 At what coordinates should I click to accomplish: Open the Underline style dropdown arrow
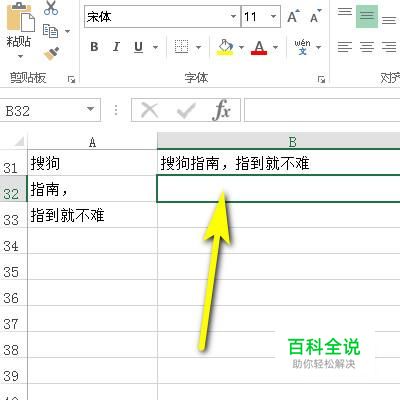tap(155, 47)
